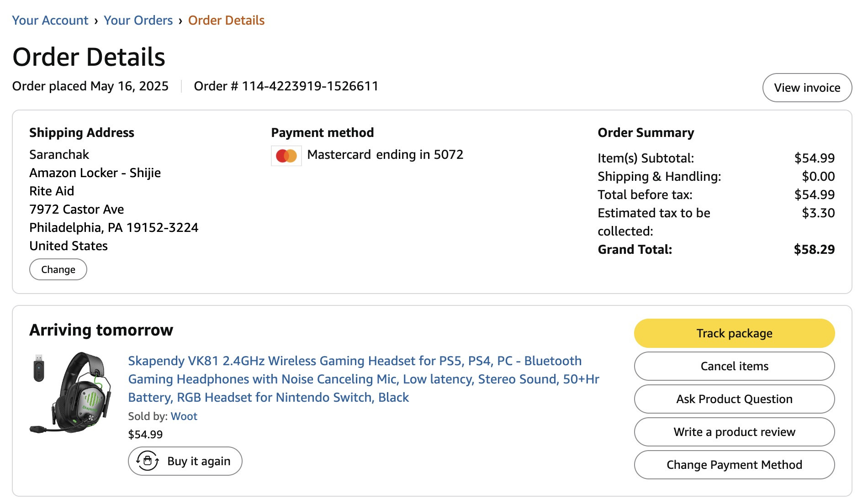868x504 pixels.
Task: Change the shipping address
Action: [58, 269]
